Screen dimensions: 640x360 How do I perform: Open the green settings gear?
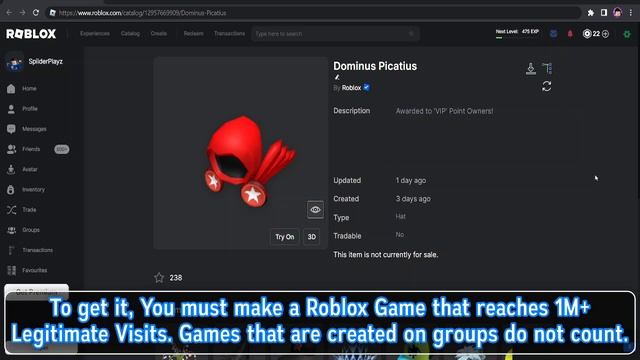point(627,34)
